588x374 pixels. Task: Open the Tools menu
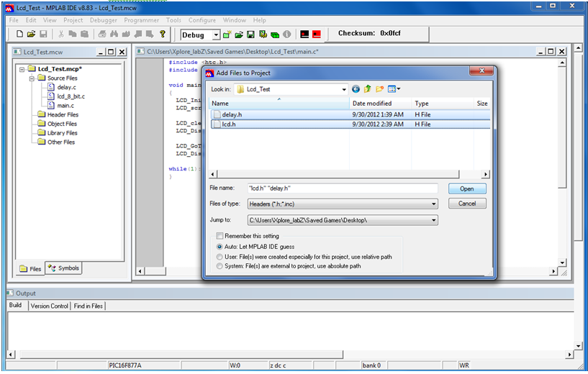point(173,20)
